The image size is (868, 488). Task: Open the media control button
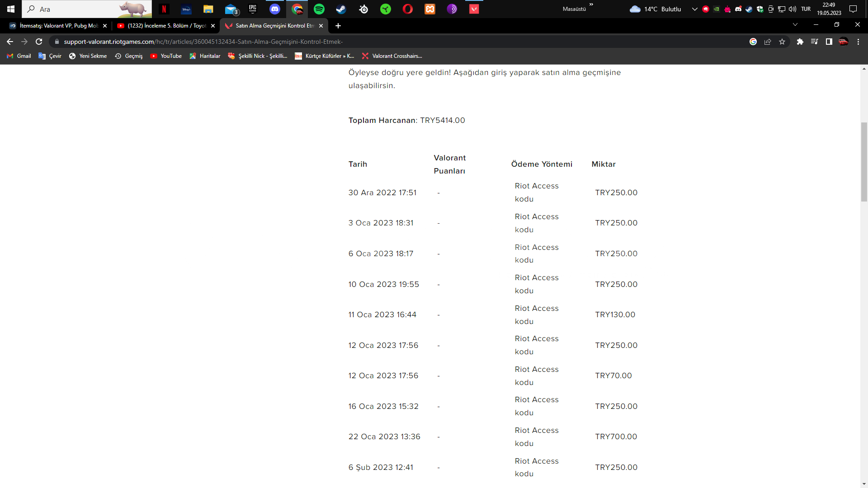pos(815,42)
